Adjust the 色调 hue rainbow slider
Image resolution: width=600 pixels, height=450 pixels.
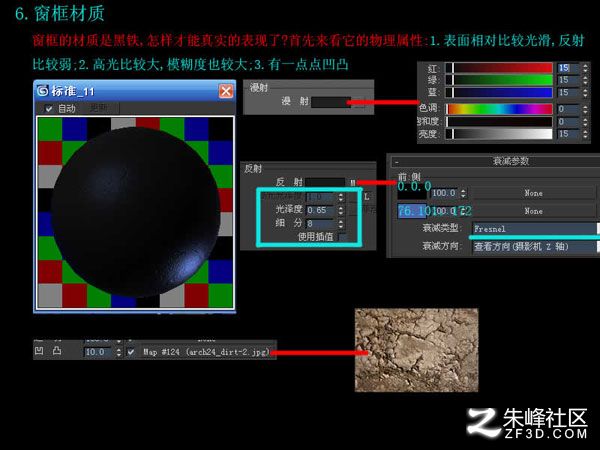(x=499, y=109)
